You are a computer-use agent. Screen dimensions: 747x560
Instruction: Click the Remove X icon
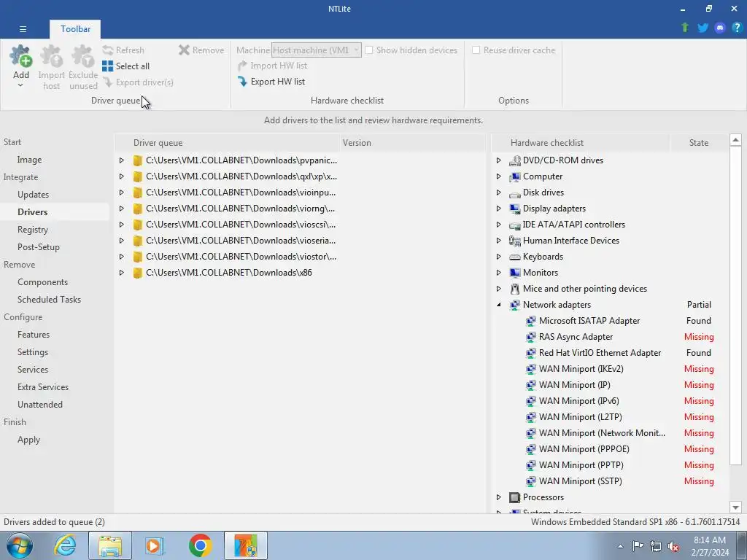tap(184, 50)
